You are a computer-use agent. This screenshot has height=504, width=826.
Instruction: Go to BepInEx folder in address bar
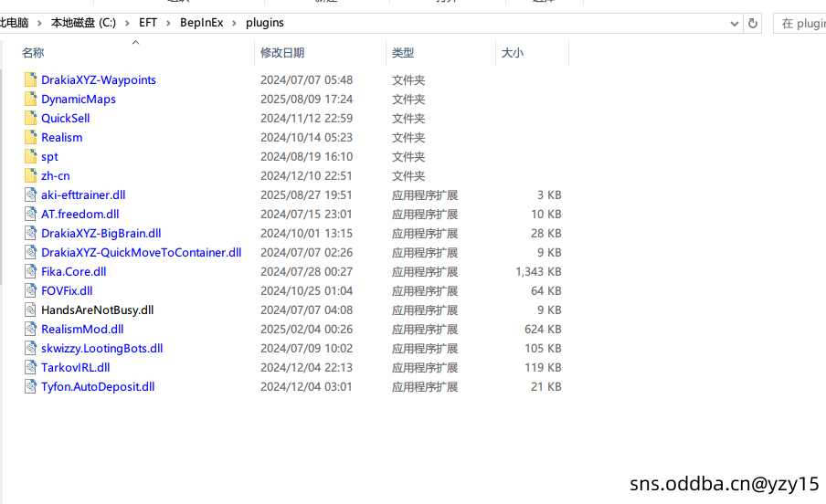(202, 23)
